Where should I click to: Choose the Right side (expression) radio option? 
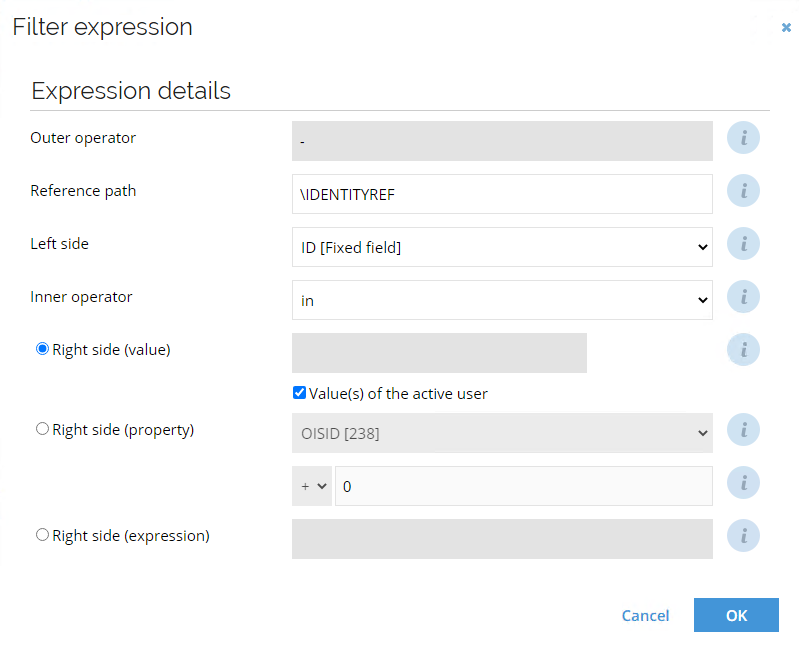point(42,535)
